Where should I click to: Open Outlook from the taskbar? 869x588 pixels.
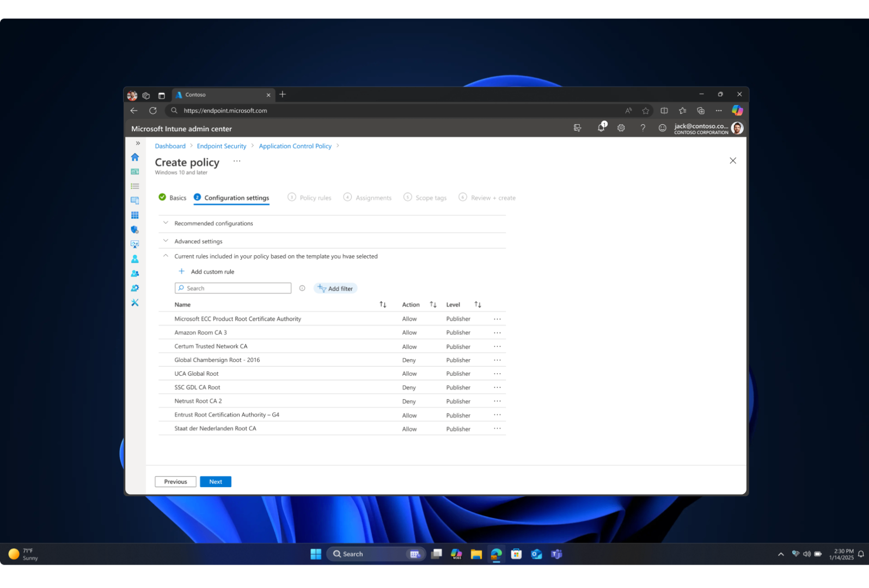[536, 554]
